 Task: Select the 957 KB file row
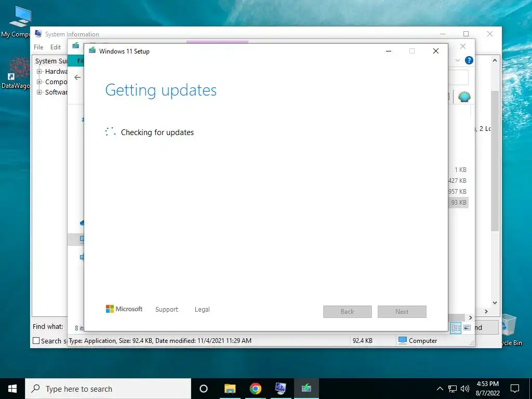(x=457, y=191)
